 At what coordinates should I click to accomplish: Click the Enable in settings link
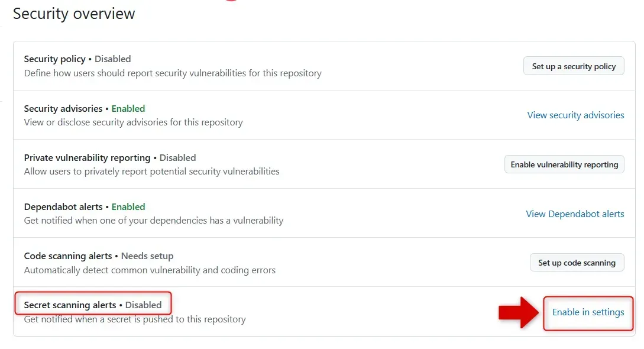point(588,312)
